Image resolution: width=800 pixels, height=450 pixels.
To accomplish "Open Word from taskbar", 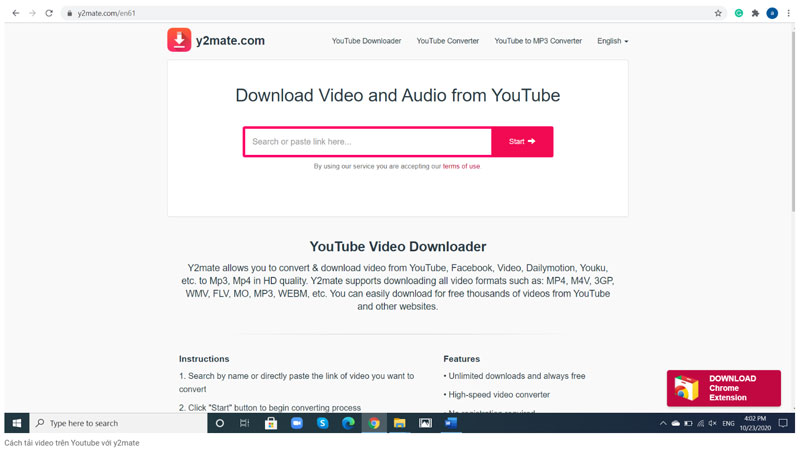I will (451, 423).
